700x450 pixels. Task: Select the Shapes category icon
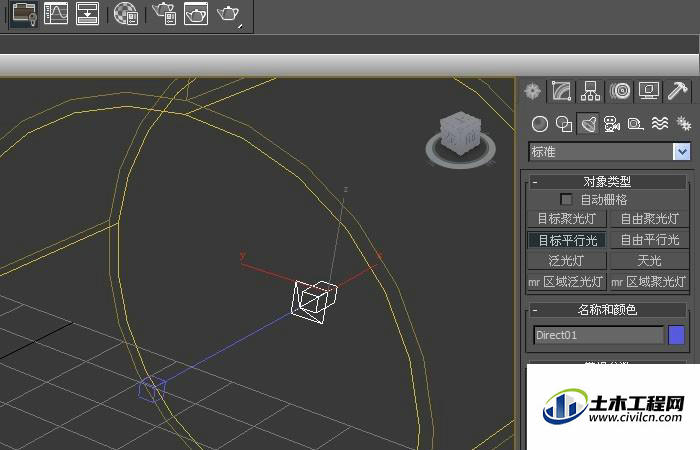(x=564, y=124)
